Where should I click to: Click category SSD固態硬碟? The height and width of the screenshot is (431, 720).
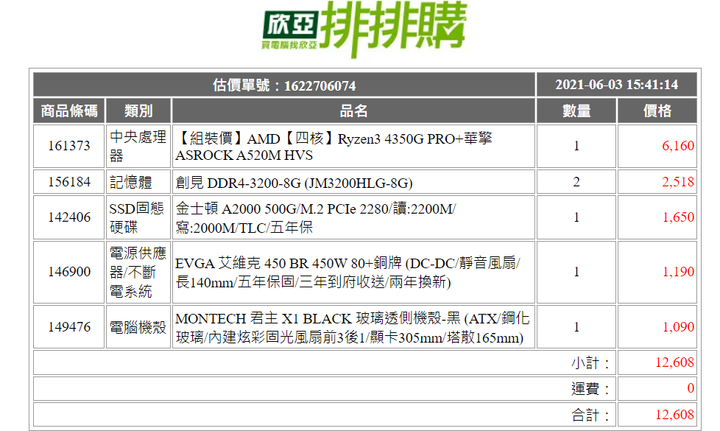pyautogui.click(x=136, y=218)
